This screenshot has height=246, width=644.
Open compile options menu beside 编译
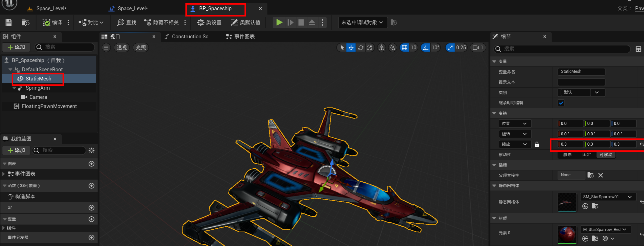tap(68, 22)
